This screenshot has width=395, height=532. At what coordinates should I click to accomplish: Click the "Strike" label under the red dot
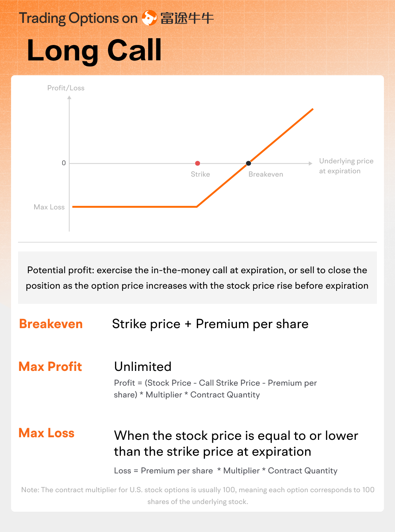coord(200,174)
